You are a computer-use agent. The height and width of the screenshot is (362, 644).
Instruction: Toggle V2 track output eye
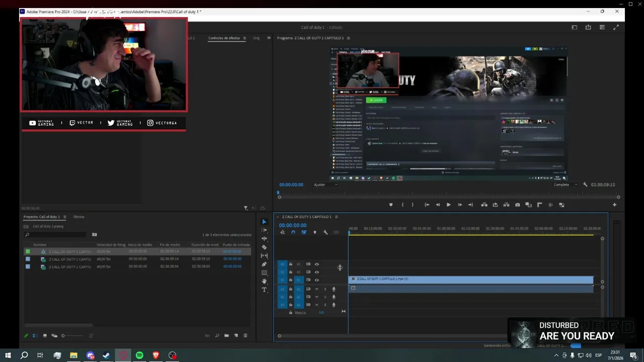316,272
